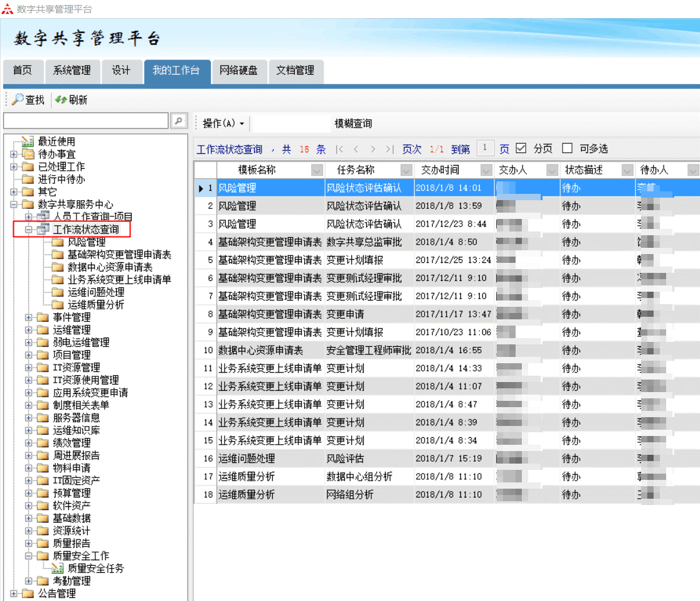Open the 状态描述 column filter dropdown
The width and height of the screenshot is (700, 601).
coord(627,170)
